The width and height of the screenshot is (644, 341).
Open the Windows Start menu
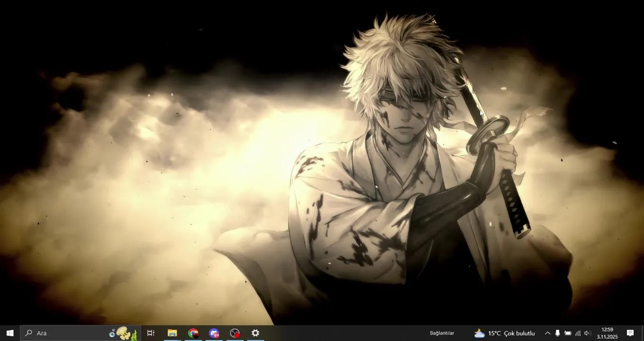point(10,333)
